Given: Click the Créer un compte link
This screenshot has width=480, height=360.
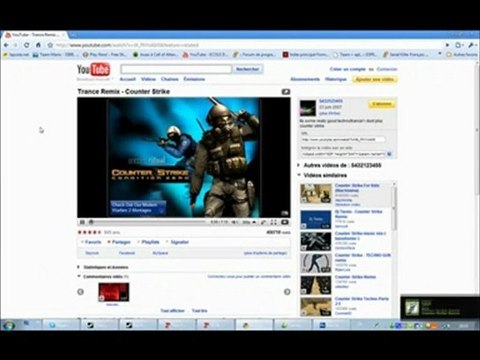Looking at the screenshot, I should [348, 69].
